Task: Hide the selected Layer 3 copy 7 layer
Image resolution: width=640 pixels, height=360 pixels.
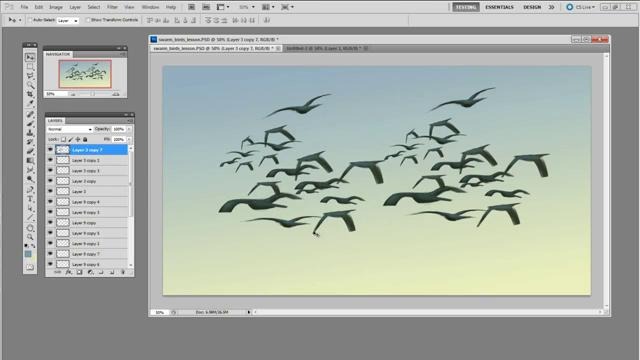Action: (x=50, y=150)
